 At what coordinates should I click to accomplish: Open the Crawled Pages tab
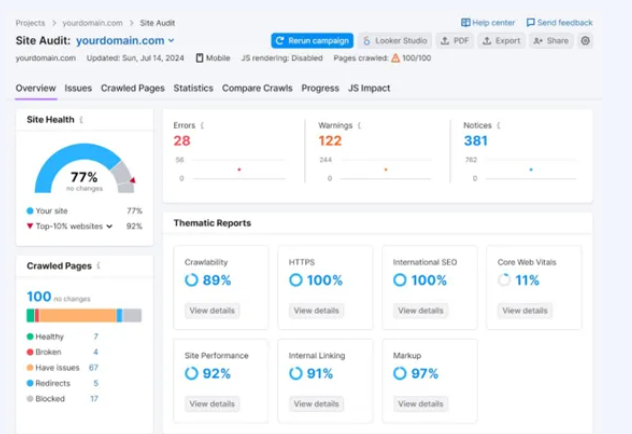133,88
